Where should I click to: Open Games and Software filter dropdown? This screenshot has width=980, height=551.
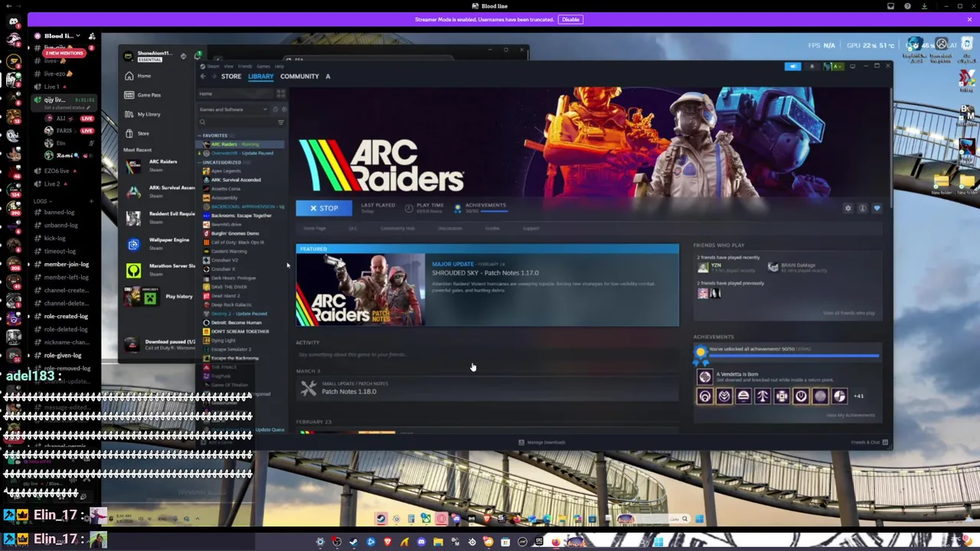pyautogui.click(x=233, y=109)
